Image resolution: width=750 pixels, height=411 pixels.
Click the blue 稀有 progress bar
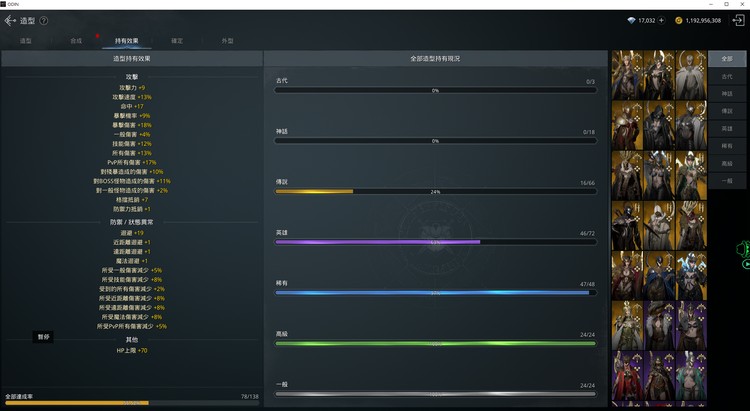[435, 292]
